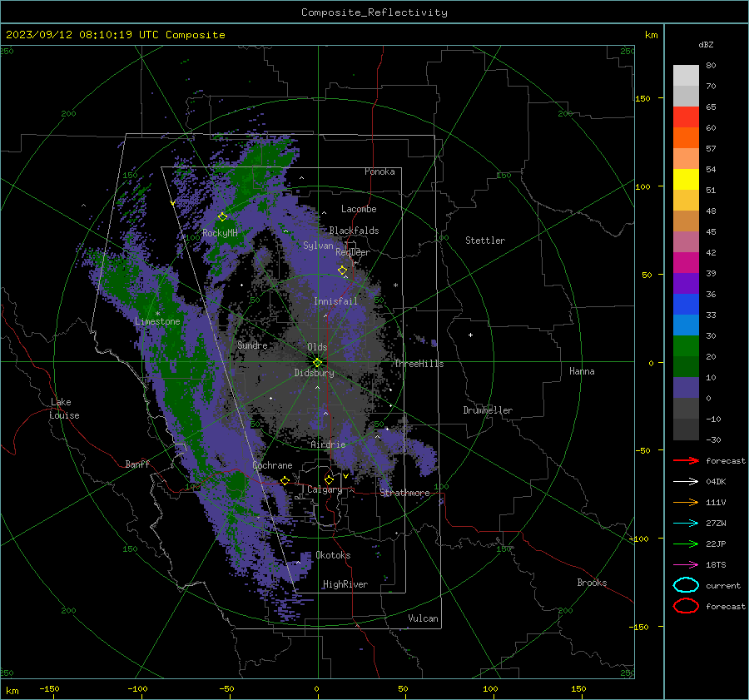The height and width of the screenshot is (700, 749).
Task: Click the Airdrie city label
Action: click(x=328, y=444)
